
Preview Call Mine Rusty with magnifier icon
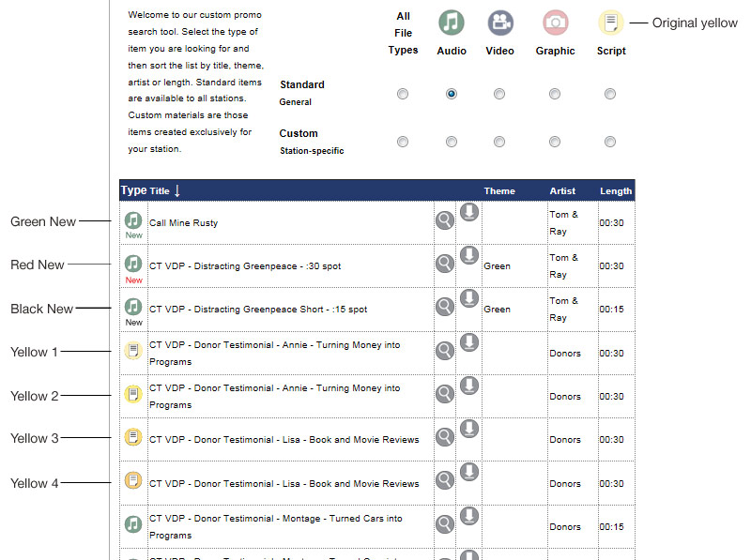point(445,220)
